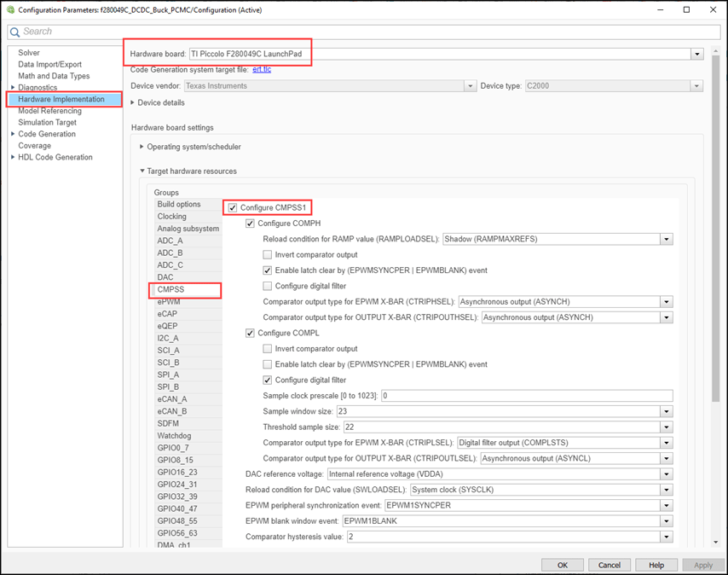Open EPWM peripheral synchronization event dropdown
The image size is (728, 575).
point(667,505)
